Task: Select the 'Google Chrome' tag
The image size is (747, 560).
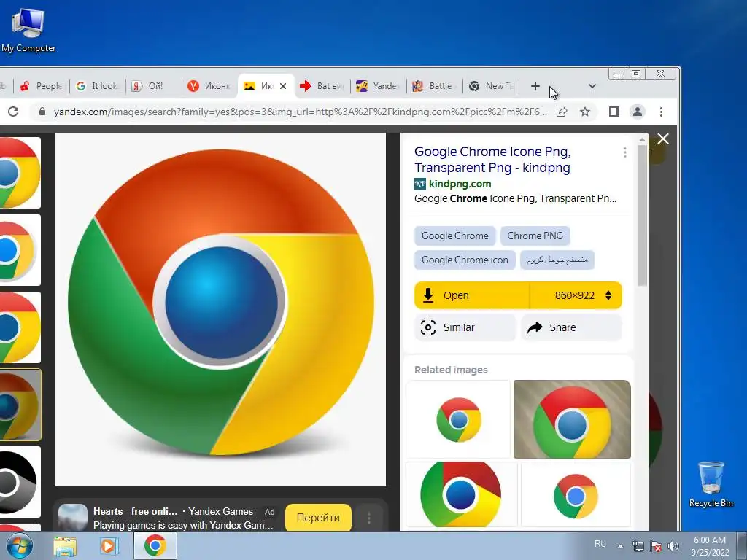Action: (x=455, y=236)
